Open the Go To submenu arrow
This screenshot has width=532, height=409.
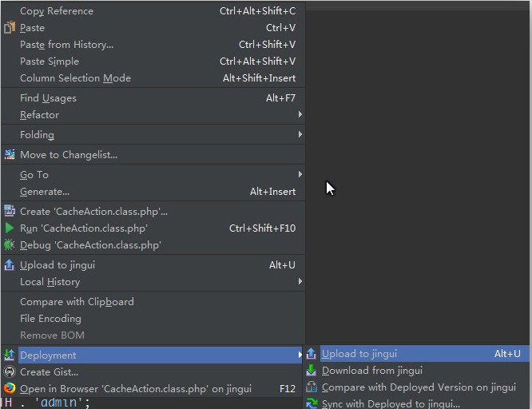point(300,175)
